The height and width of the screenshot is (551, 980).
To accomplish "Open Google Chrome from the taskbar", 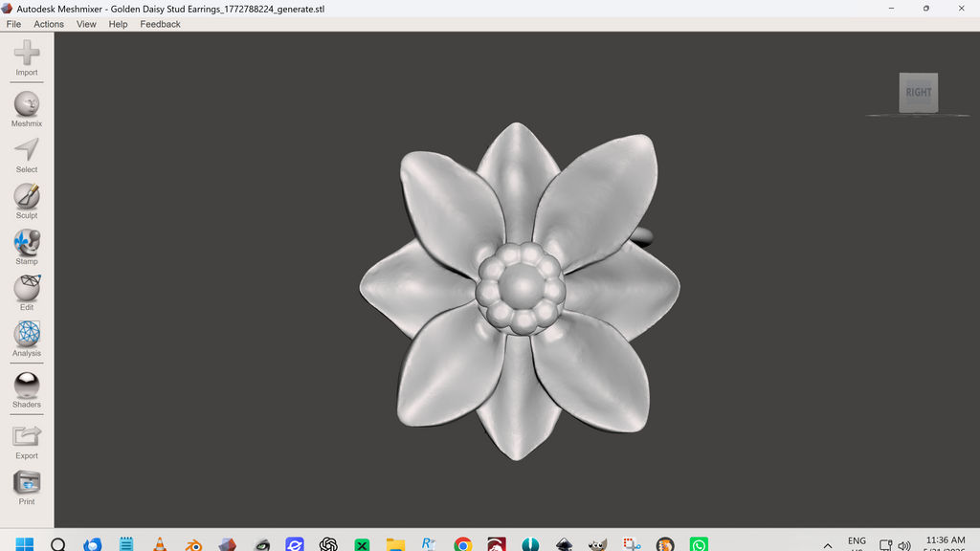I will pos(463,544).
